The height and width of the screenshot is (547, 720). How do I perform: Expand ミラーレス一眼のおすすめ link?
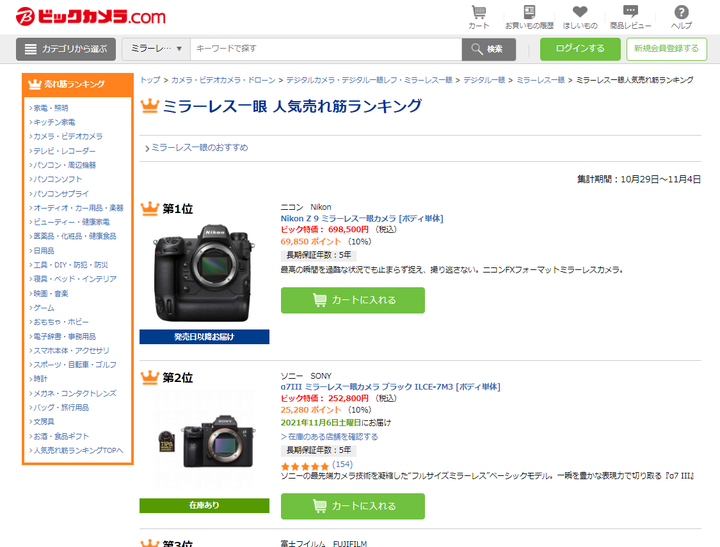click(197, 148)
